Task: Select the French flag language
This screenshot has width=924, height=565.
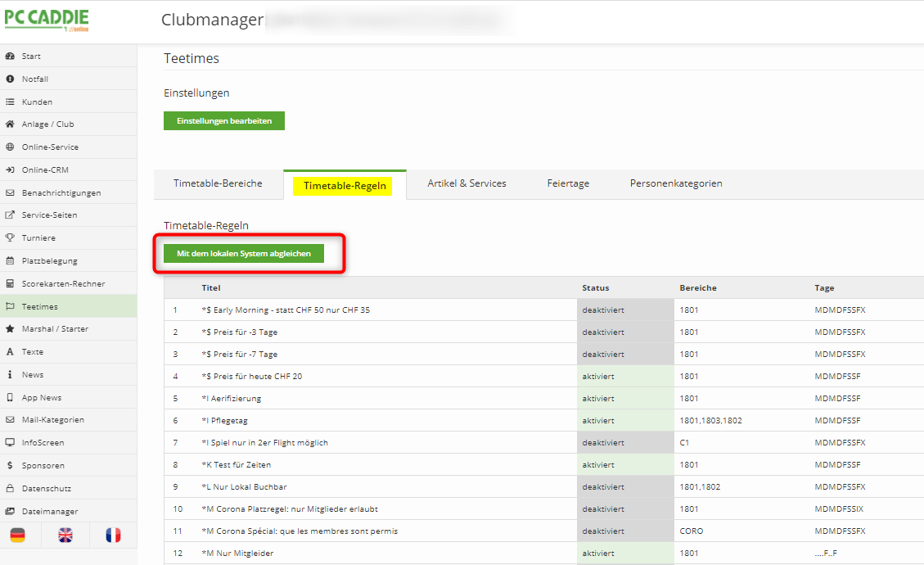Action: [x=113, y=535]
